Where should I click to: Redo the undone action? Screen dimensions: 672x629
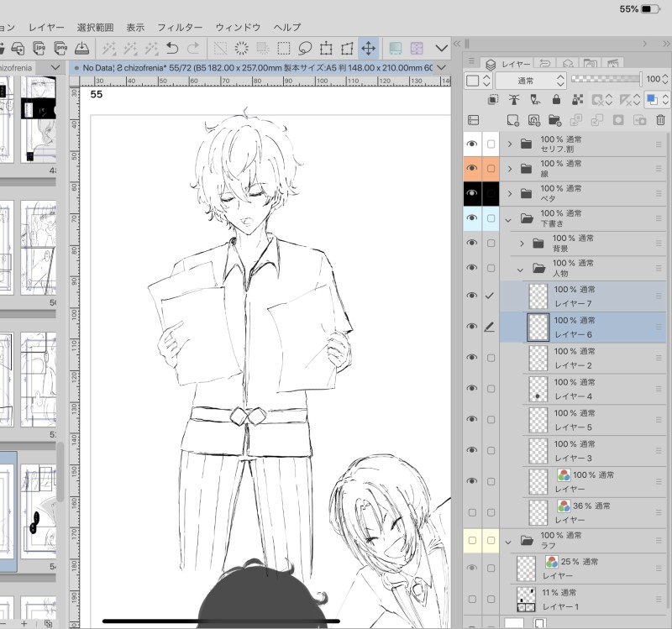click(193, 48)
